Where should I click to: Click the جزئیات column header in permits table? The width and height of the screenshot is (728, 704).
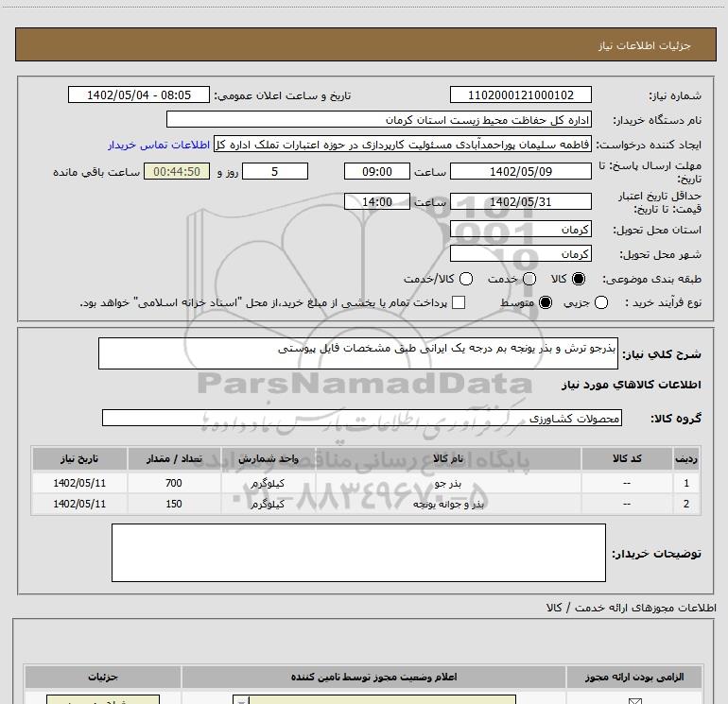[103, 678]
